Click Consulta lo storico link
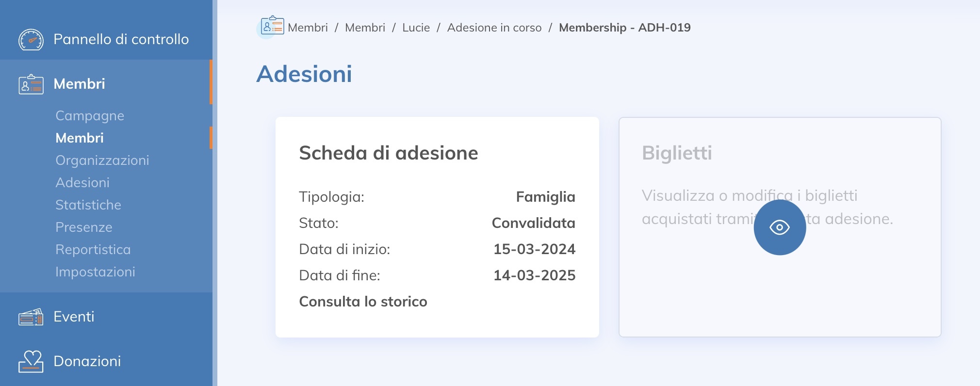 click(x=363, y=301)
